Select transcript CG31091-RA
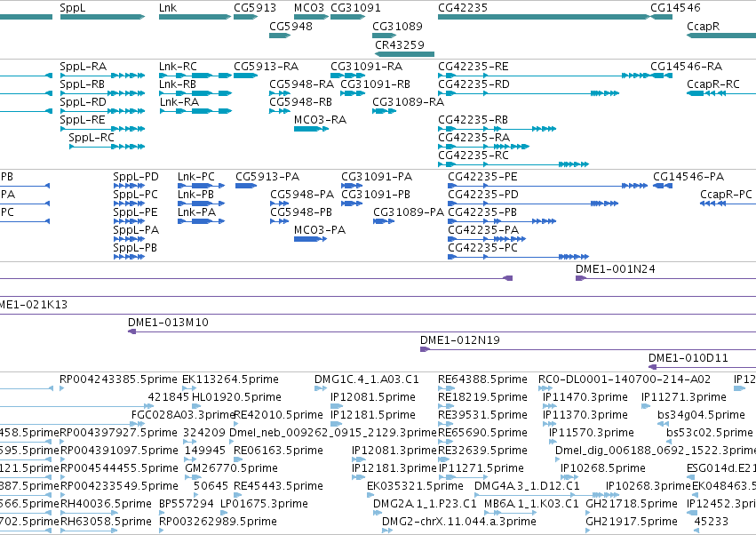Viewport: 756px width, 535px height. pyautogui.click(x=347, y=76)
